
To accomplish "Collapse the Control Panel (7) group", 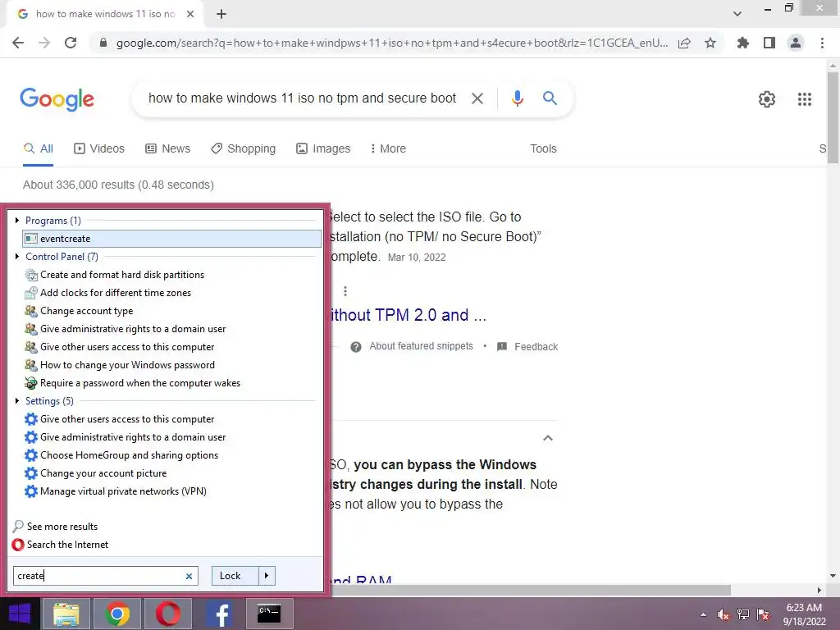I will tap(16, 257).
